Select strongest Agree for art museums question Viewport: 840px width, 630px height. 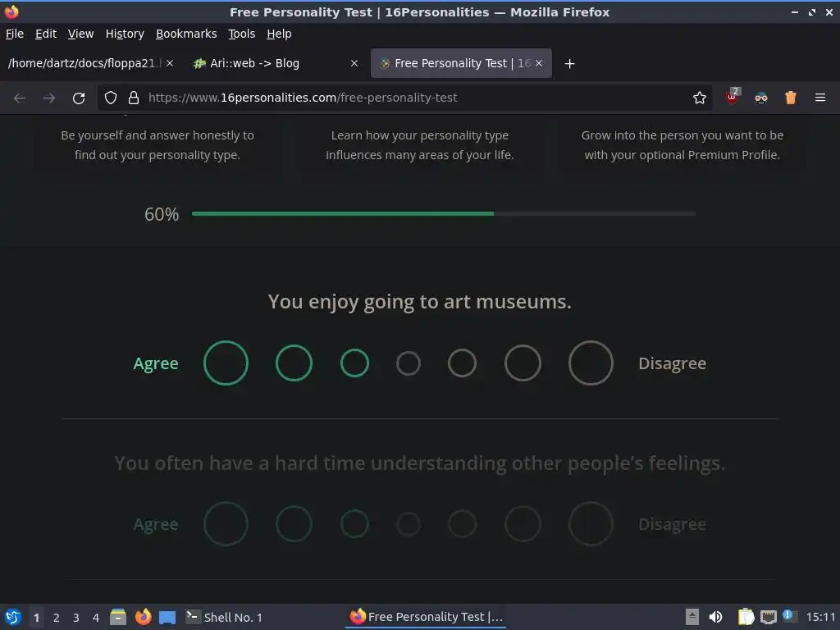tap(226, 363)
